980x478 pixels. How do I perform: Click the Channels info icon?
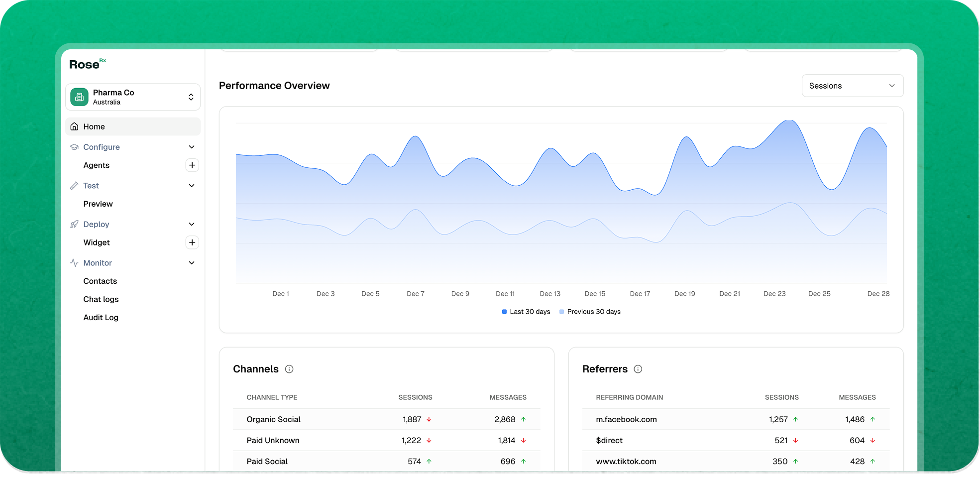click(289, 369)
